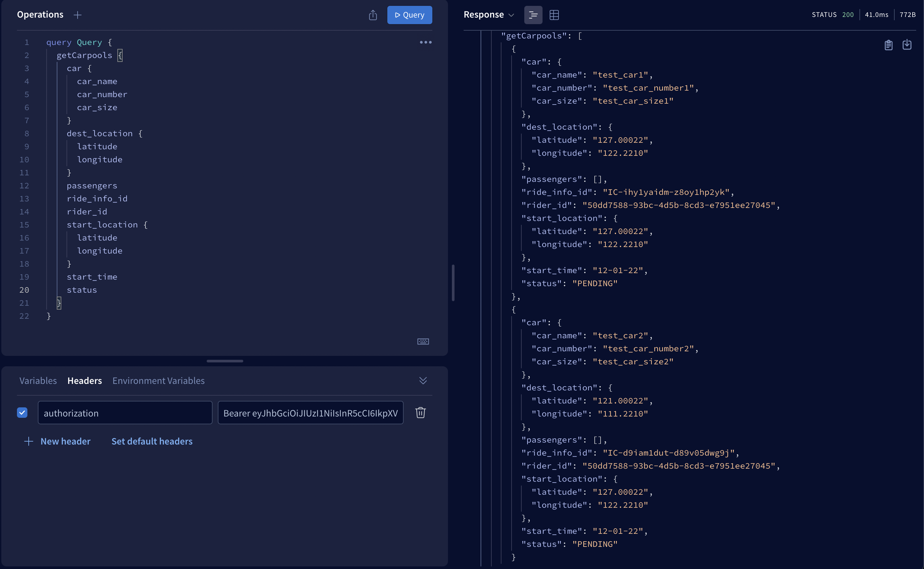The image size is (924, 569).
Task: Click the Bearer token value field
Action: (310, 413)
